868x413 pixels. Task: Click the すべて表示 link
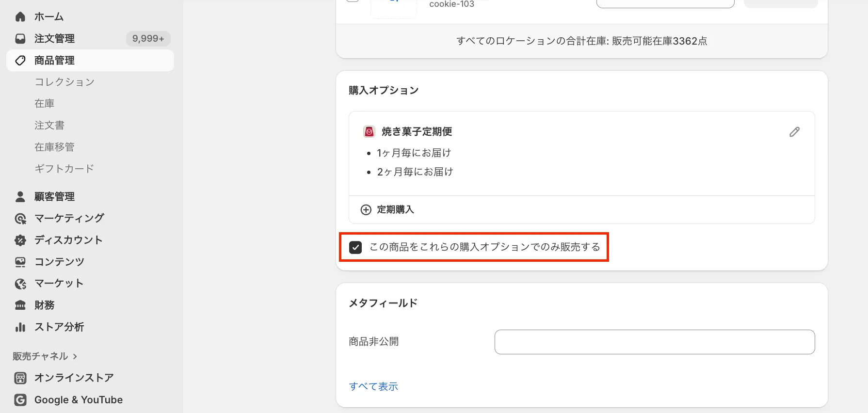(x=373, y=386)
